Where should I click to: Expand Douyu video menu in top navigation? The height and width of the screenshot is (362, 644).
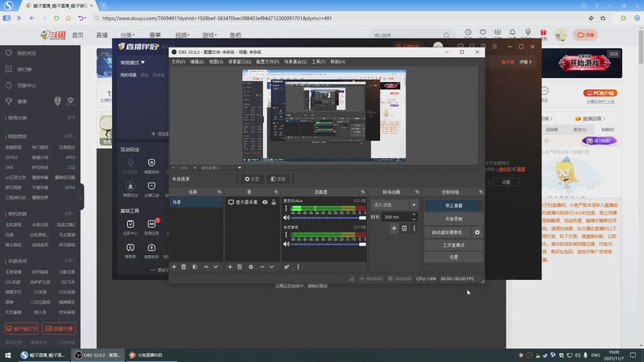pyautogui.click(x=182, y=35)
